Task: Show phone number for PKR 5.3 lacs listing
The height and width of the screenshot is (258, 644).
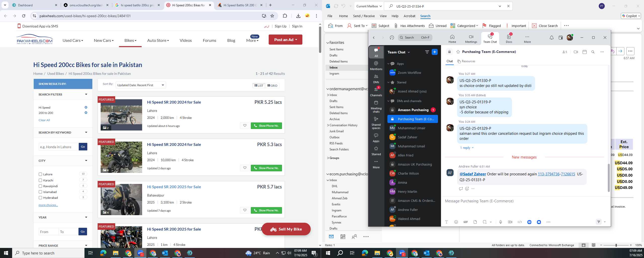Action: pos(266,168)
